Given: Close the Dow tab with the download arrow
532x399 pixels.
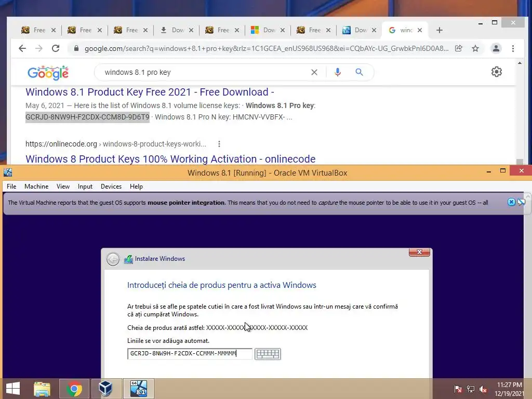Looking at the screenshot, I should click(x=191, y=30).
